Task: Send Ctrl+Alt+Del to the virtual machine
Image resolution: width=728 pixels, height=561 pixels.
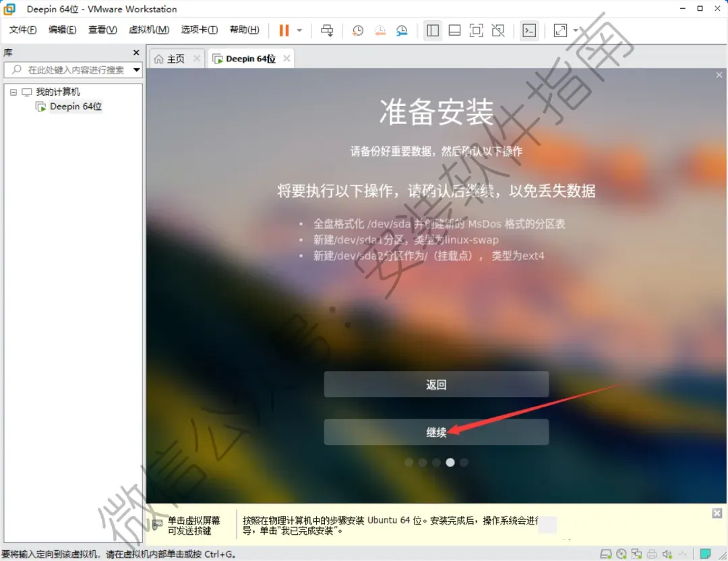Action: point(327,30)
